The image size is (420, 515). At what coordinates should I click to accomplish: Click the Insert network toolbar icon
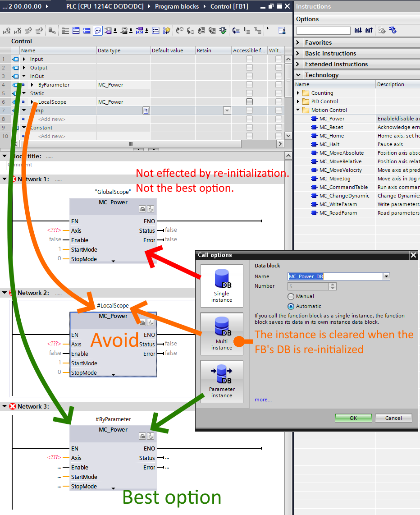coord(7,31)
